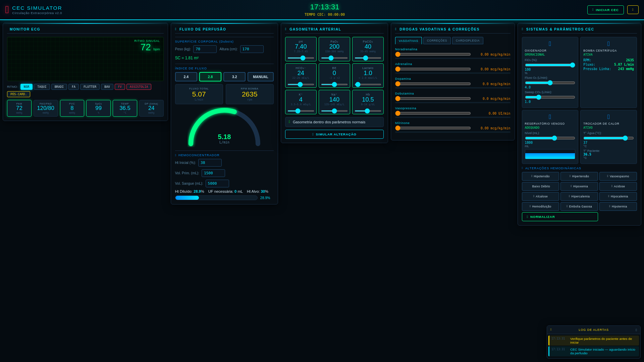Select ASSISTOLIA rhythm
644x362 pixels.
coord(139,87)
